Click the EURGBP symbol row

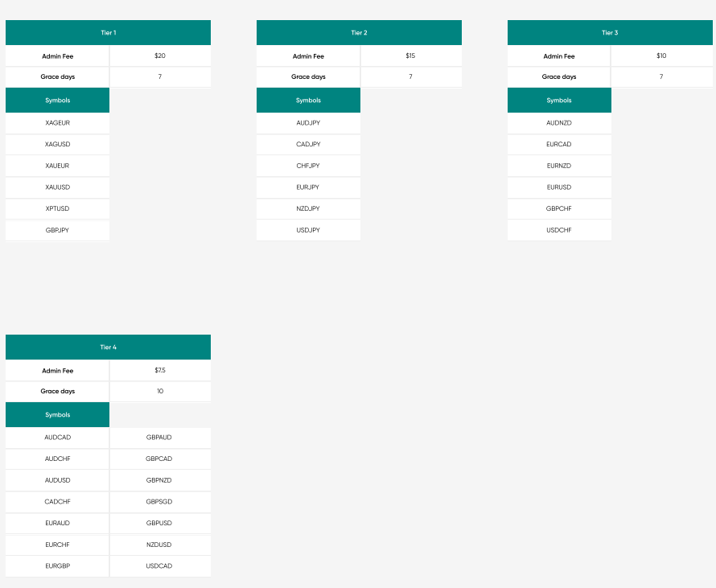click(57, 566)
